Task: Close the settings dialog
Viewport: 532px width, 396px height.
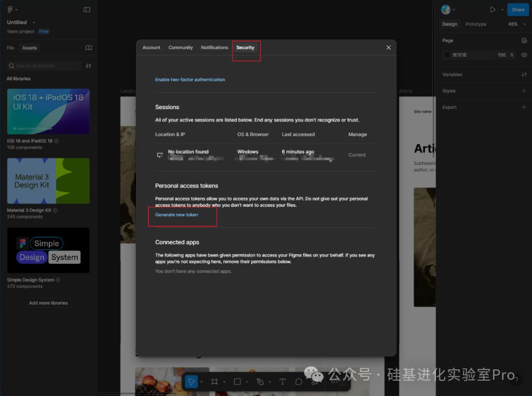Action: click(389, 47)
